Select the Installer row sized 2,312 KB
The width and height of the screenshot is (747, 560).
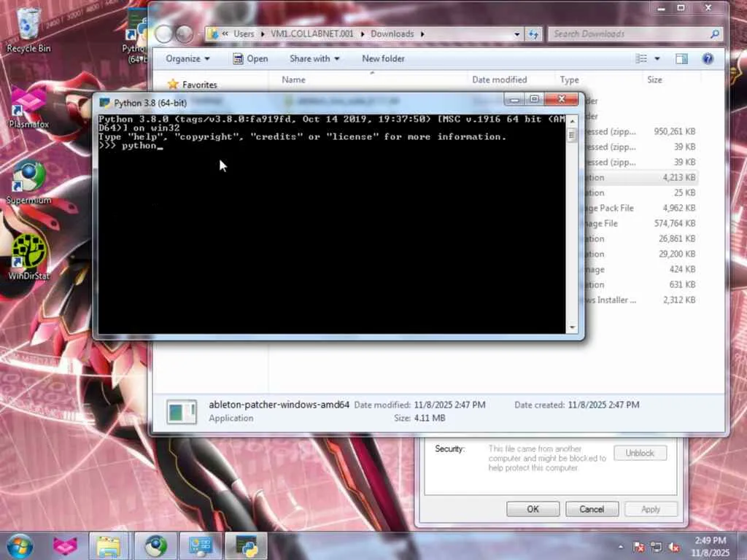point(640,300)
